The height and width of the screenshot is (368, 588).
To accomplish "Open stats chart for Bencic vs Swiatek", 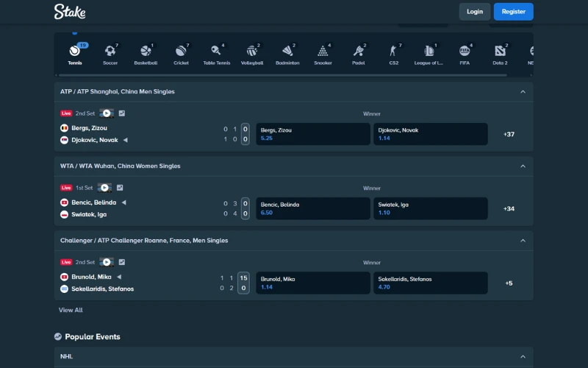I will click(x=120, y=188).
